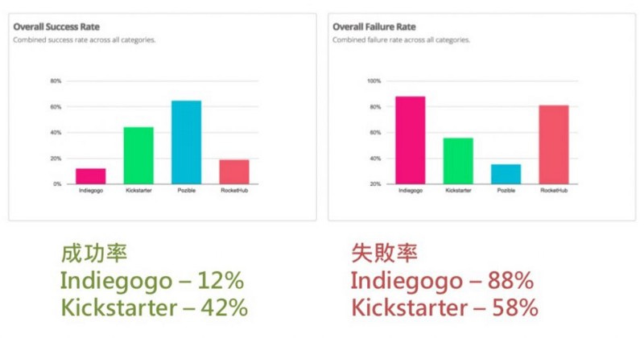Viewport: 644px width, 338px height.
Task: Click the Kickstarter – 42% text
Action: [x=155, y=307]
